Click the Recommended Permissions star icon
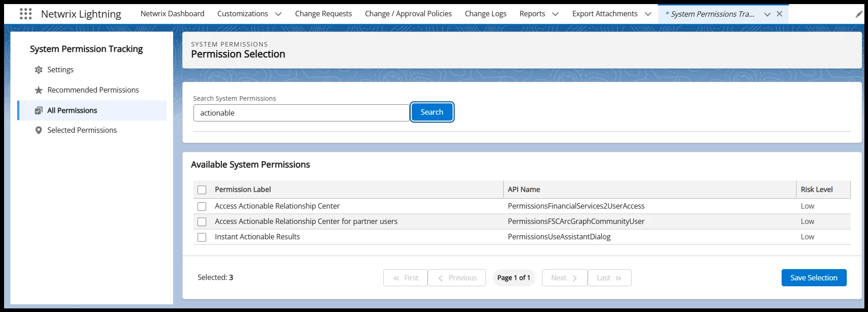The height and width of the screenshot is (312, 868). pyautogui.click(x=39, y=90)
